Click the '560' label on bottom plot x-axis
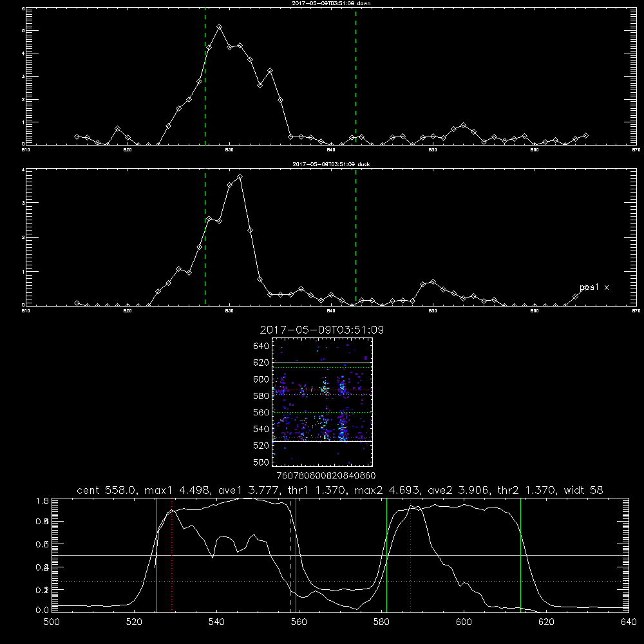 pos(299,622)
